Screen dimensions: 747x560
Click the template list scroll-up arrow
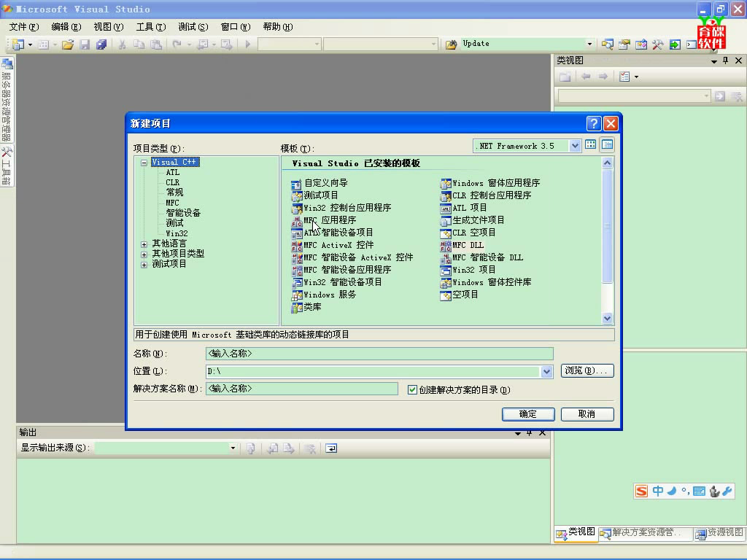607,163
